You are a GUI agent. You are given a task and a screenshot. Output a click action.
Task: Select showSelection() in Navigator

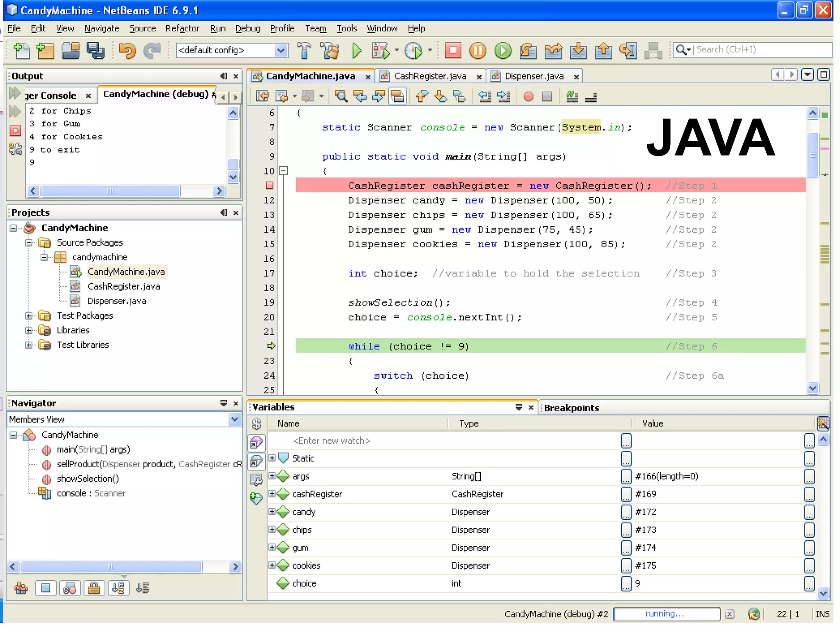point(88,479)
